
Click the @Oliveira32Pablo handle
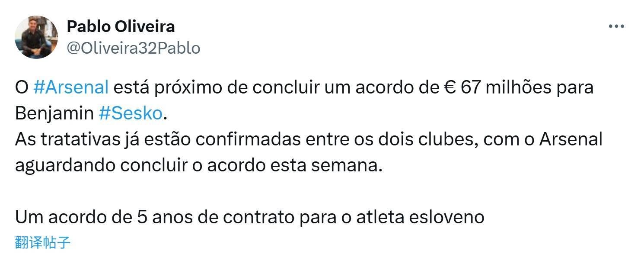[134, 48]
